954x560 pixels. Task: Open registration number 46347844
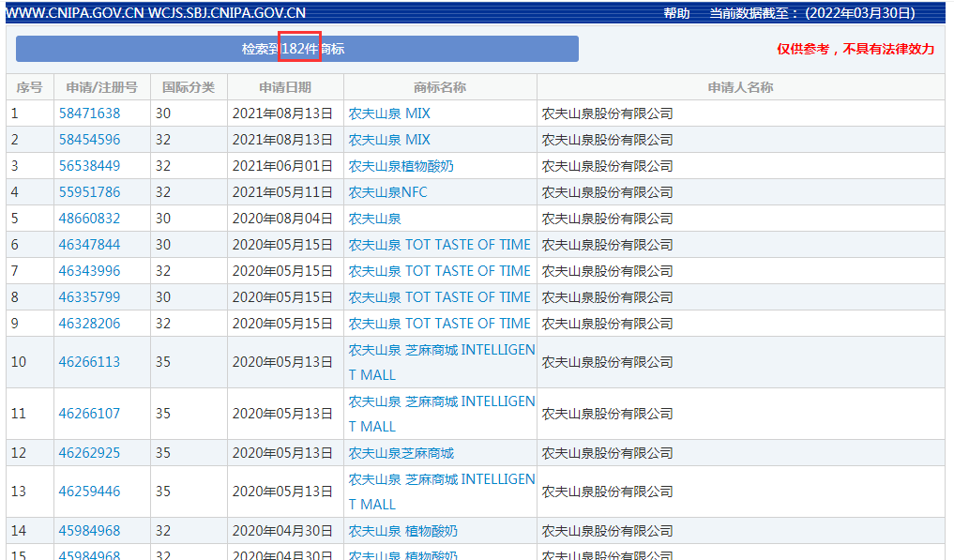89,244
